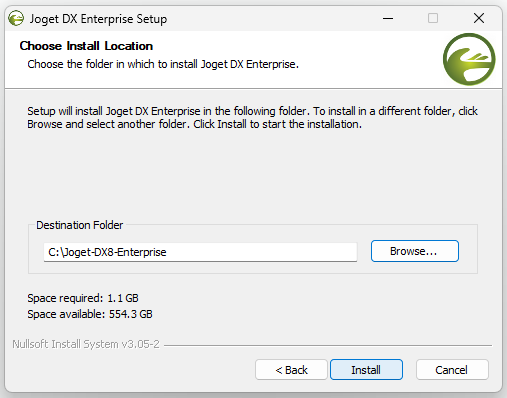Image resolution: width=507 pixels, height=398 pixels.
Task: Open the Browse folder dialog
Action: [x=415, y=251]
